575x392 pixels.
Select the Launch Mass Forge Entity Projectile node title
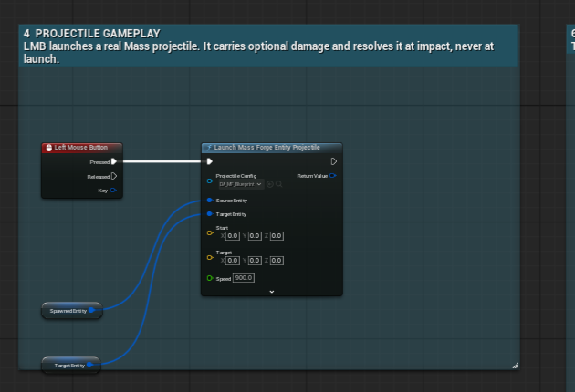pos(267,148)
